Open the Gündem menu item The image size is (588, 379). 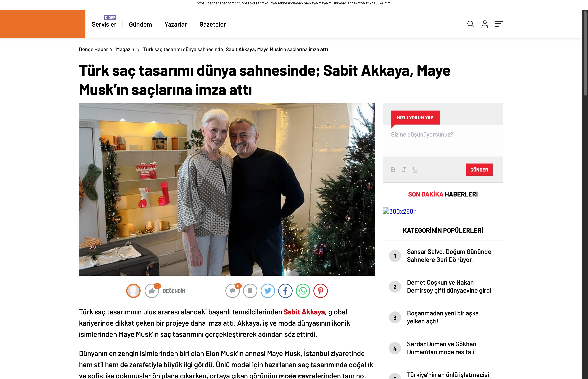pyautogui.click(x=140, y=24)
